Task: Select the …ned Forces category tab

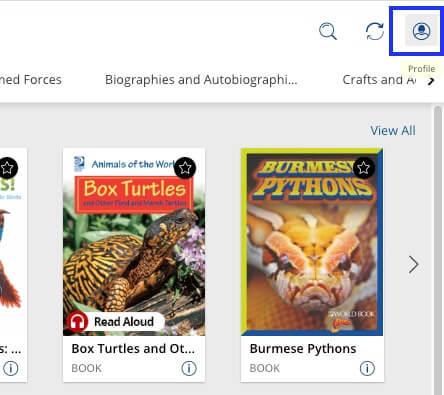Action: [x=31, y=80]
